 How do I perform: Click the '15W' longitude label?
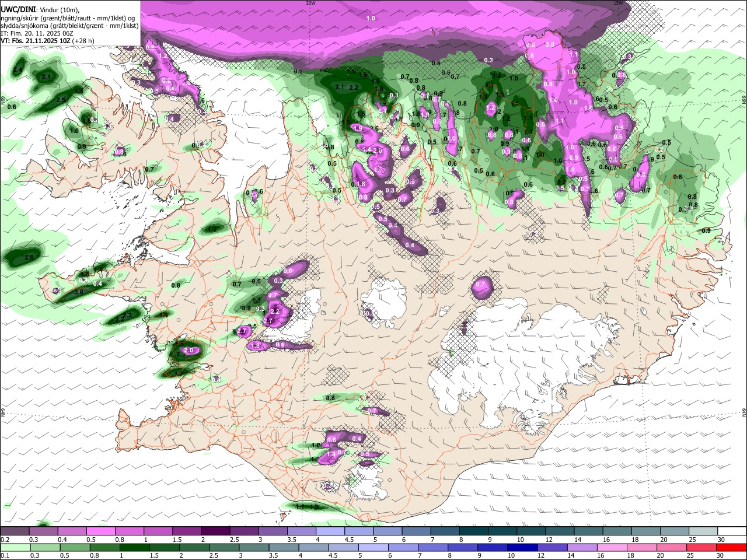pyautogui.click(x=618, y=3)
